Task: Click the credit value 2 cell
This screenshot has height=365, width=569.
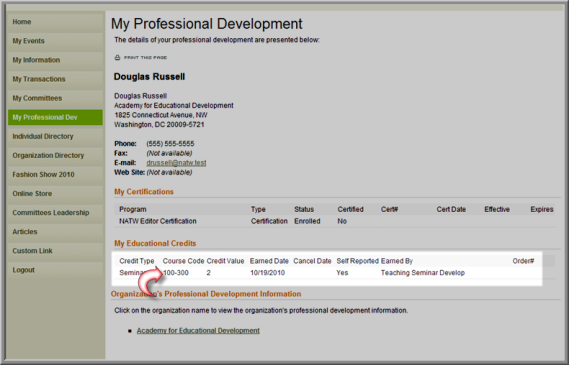Action: point(208,273)
